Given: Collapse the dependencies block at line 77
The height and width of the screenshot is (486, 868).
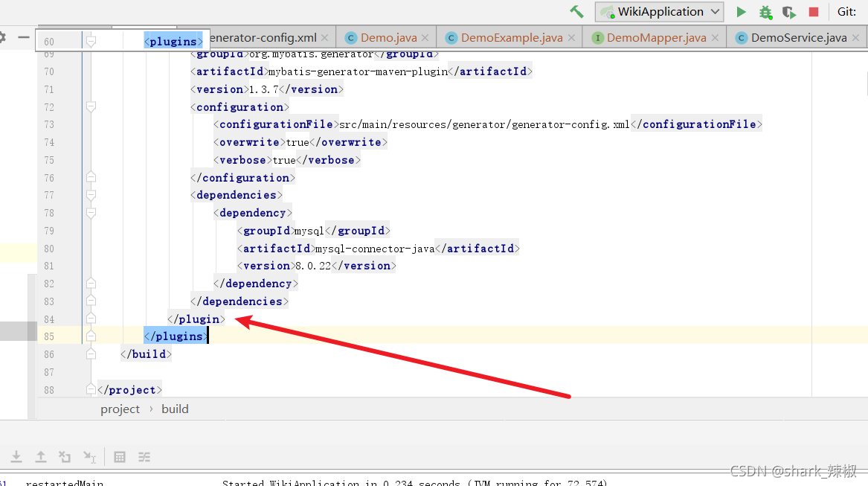Looking at the screenshot, I should 91,195.
